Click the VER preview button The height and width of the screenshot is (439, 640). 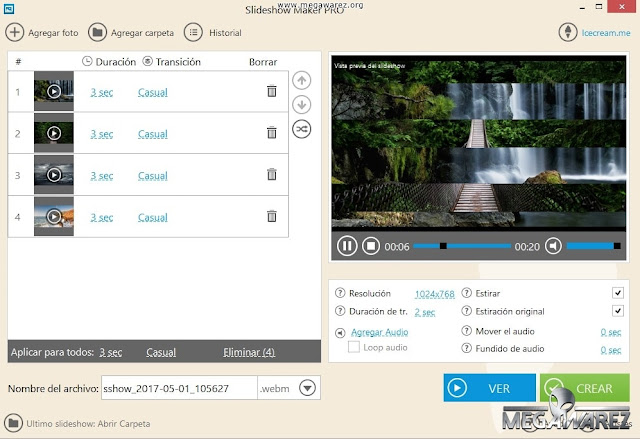pyautogui.click(x=489, y=388)
